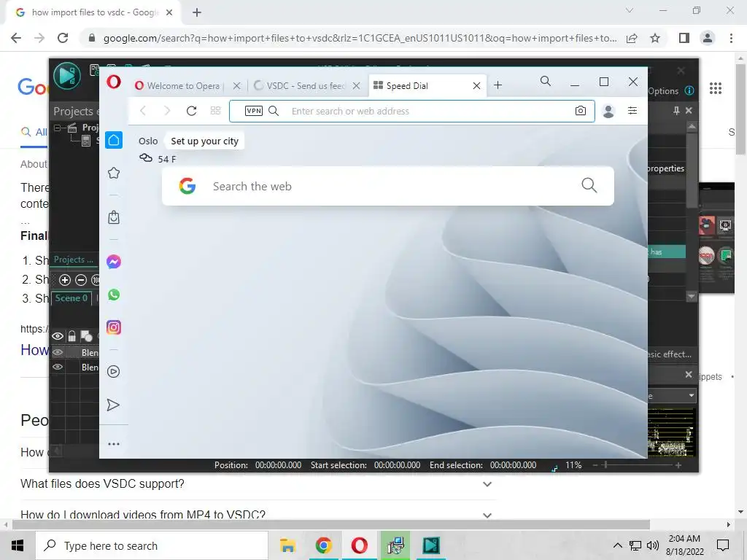Toggle visibility of first Blend layer
This screenshot has height=560, width=747.
coord(58,352)
